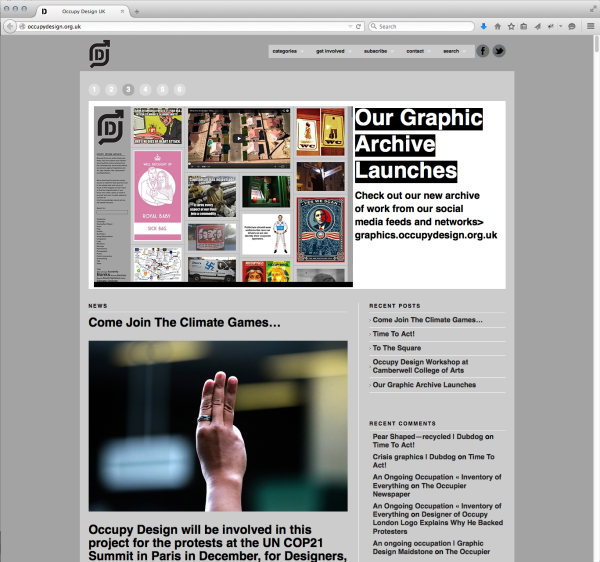Jump to carousel slide 6
The image size is (600, 562).
[x=179, y=89]
